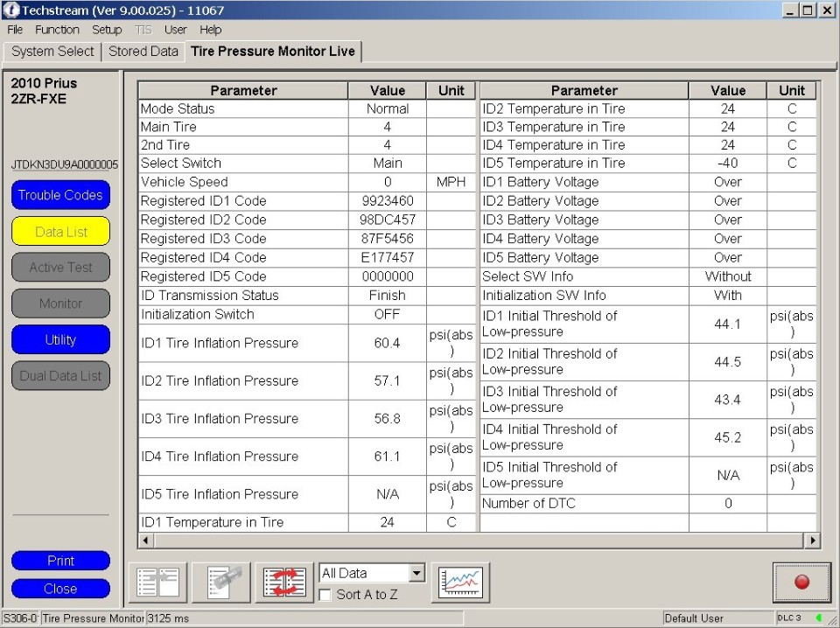Click the 2010 Prius 2ZR-FXE vehicle label
The height and width of the screenshot is (628, 840).
pyautogui.click(x=44, y=91)
